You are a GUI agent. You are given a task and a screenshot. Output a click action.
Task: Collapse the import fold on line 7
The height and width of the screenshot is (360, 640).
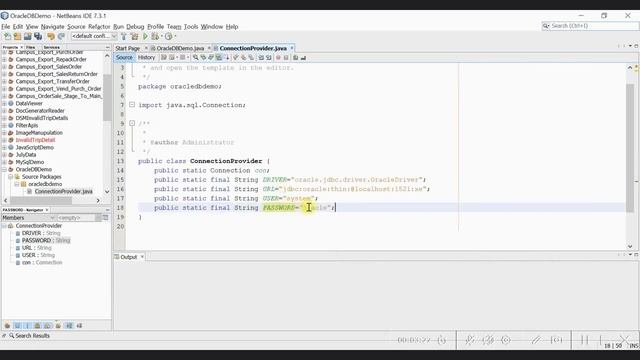pyautogui.click(x=132, y=104)
